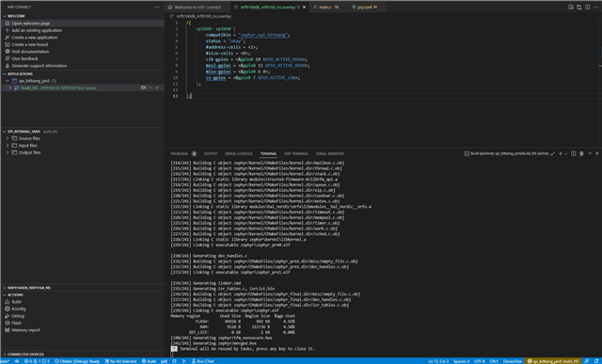Open the build_NS row's more actions ellipsis

(150, 87)
